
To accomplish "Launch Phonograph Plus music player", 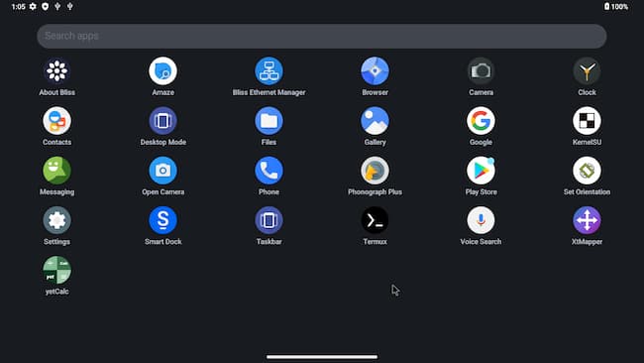I will coord(375,171).
